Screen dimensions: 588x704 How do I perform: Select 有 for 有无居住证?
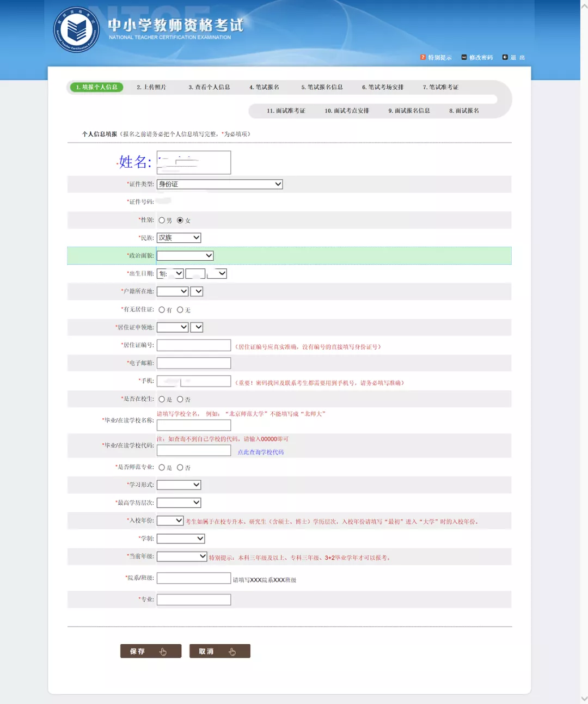pos(162,310)
